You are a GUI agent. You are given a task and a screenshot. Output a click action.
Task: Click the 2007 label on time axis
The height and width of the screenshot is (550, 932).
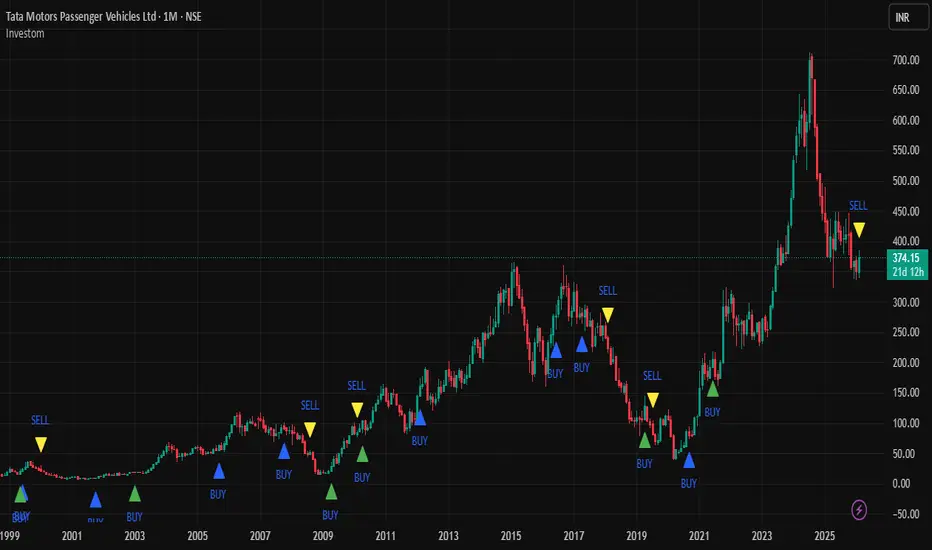[260, 536]
